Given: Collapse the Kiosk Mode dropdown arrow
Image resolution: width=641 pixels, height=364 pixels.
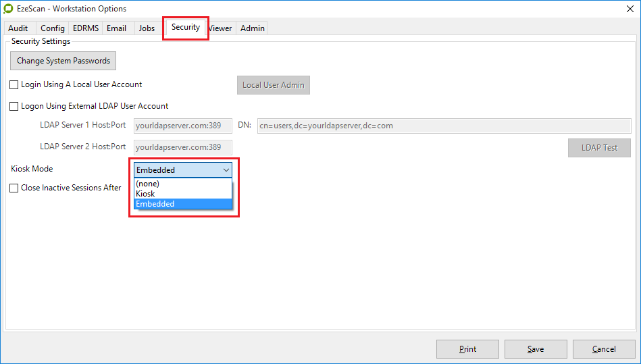Looking at the screenshot, I should click(x=226, y=170).
